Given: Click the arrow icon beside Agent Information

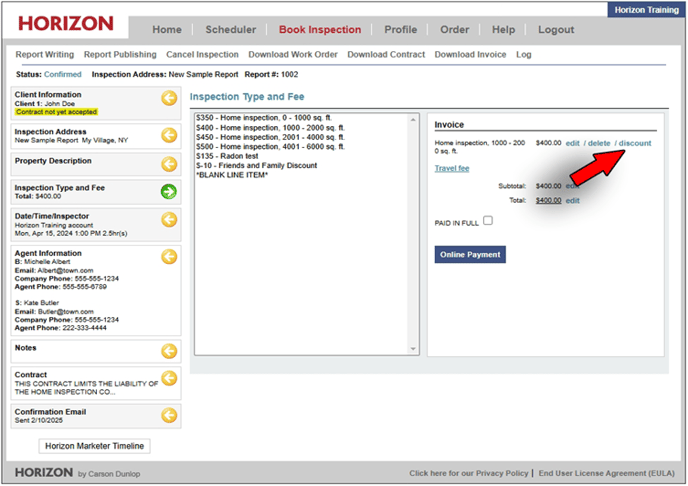Looking at the screenshot, I should [169, 256].
